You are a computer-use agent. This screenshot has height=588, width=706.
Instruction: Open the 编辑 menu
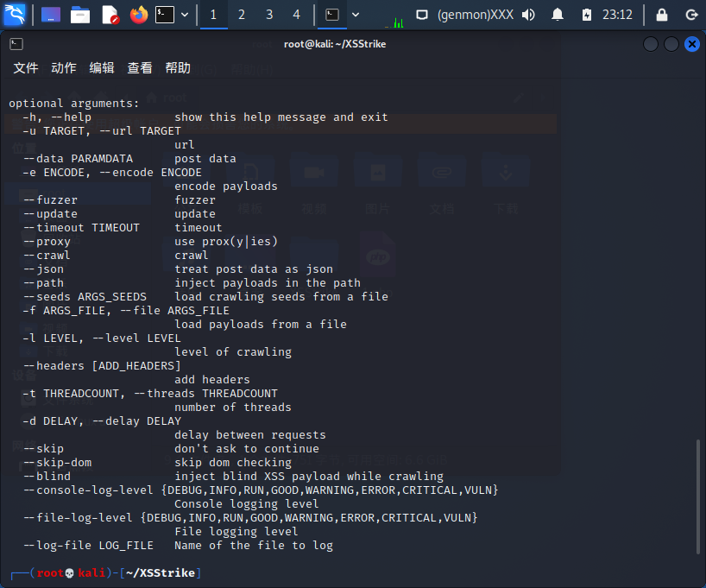pos(102,68)
